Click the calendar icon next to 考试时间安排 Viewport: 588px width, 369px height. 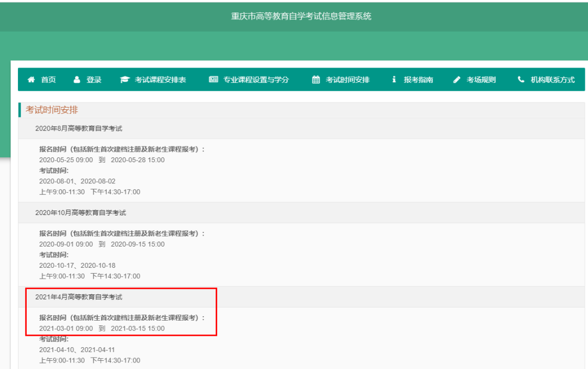click(316, 79)
